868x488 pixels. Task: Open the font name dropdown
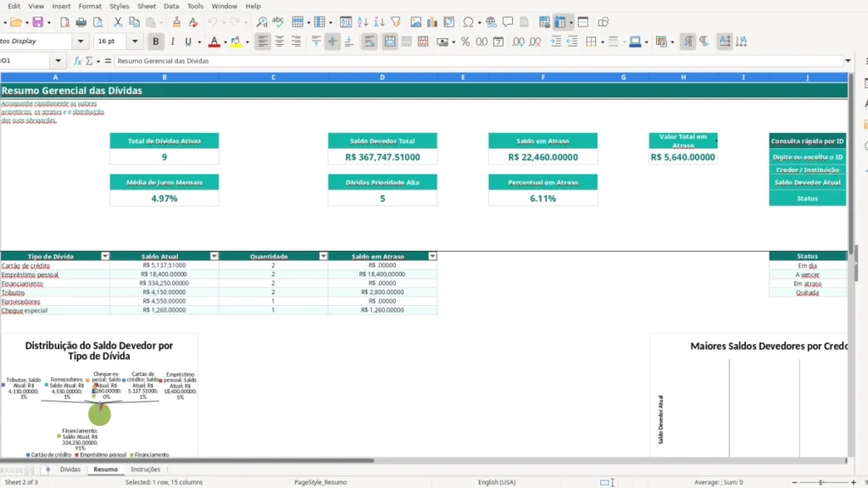pos(81,42)
